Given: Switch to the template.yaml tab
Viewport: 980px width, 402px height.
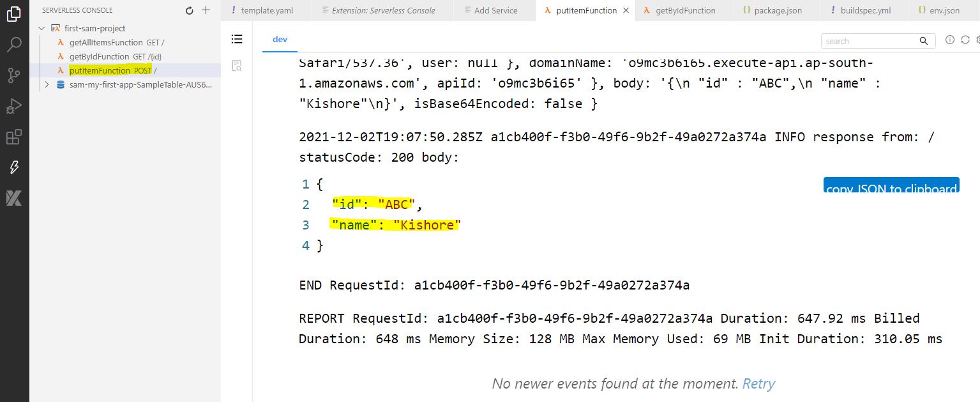Looking at the screenshot, I should click(266, 11).
